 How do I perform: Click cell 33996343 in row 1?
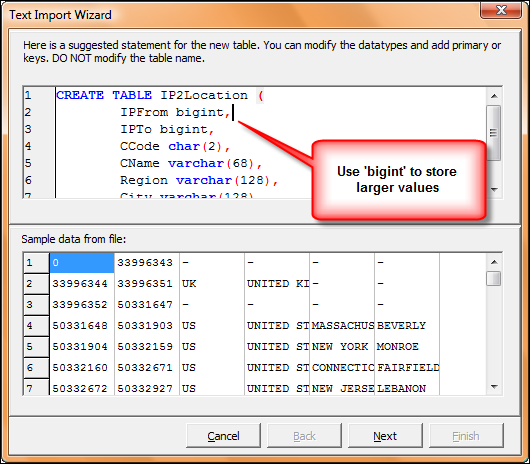[x=147, y=263]
